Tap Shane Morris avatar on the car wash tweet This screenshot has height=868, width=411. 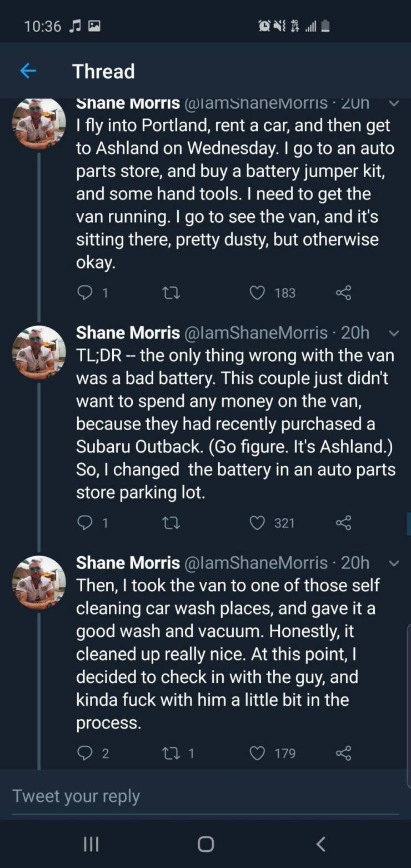(x=39, y=582)
